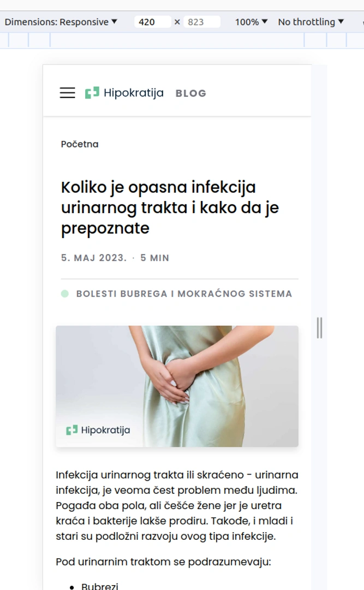The width and height of the screenshot is (364, 590).
Task: Expand the 100% zoom dropdown
Action: click(x=251, y=22)
